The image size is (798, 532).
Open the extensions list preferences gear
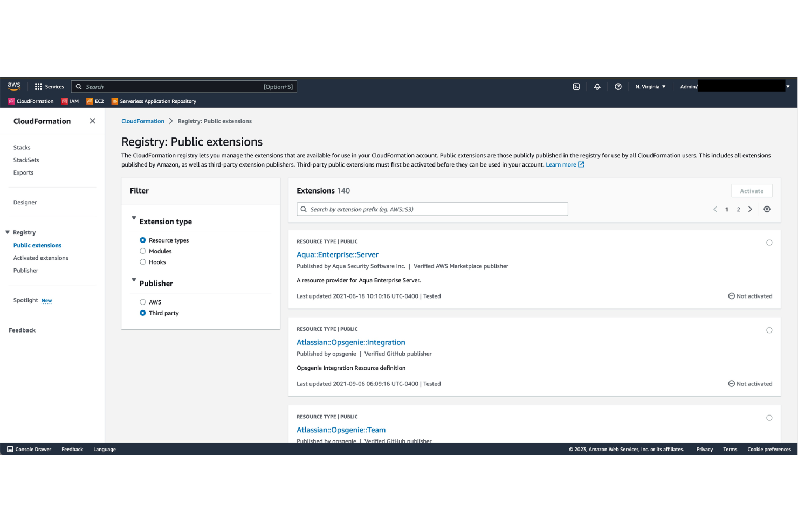point(767,209)
